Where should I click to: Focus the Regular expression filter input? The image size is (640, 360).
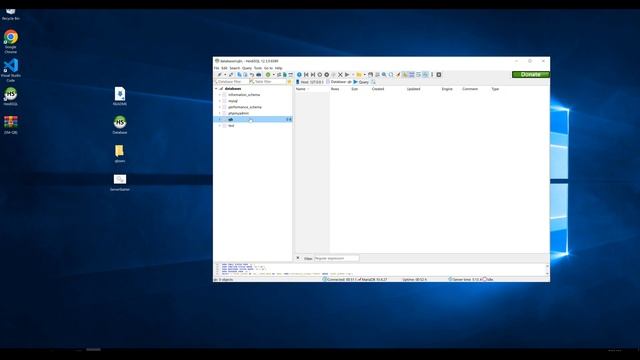(x=336, y=258)
